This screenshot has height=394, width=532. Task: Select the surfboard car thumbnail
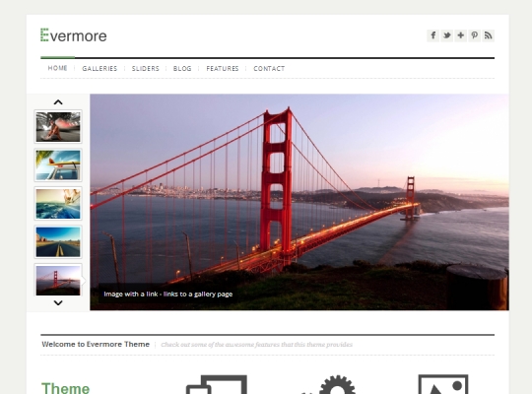(x=58, y=165)
